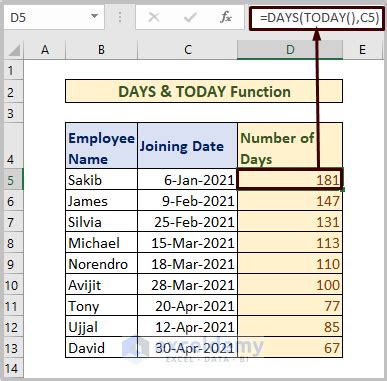Click the 'Number of Days' header cell
387x381 pixels.
290,146
